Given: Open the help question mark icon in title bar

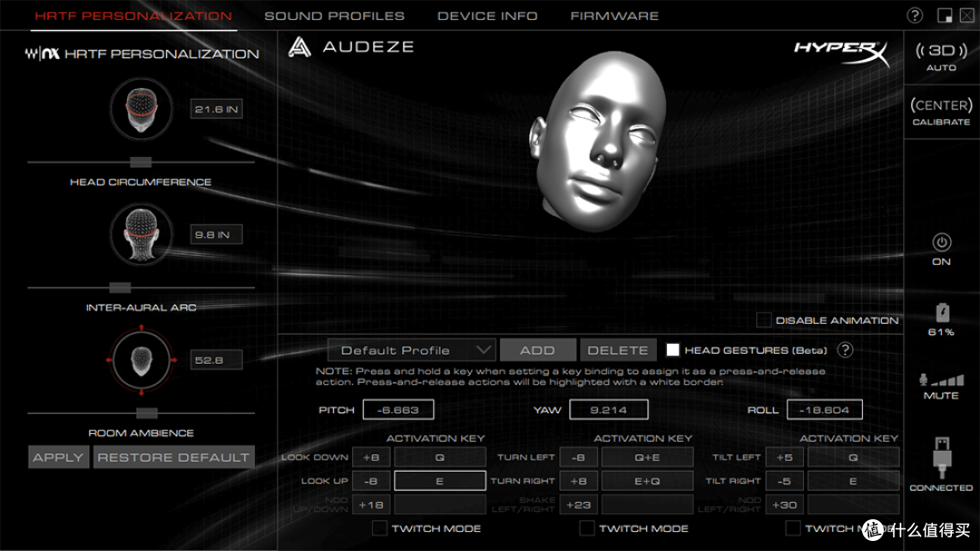Looking at the screenshot, I should click(x=915, y=15).
